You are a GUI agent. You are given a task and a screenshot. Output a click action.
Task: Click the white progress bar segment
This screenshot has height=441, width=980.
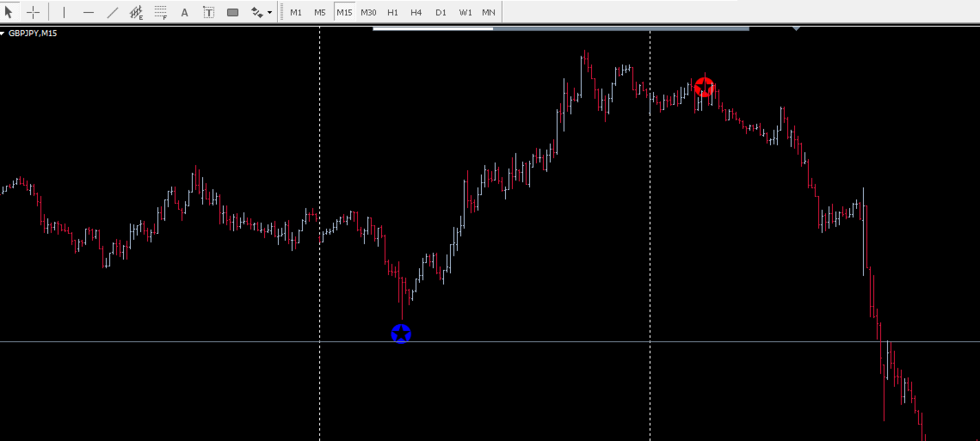433,28
